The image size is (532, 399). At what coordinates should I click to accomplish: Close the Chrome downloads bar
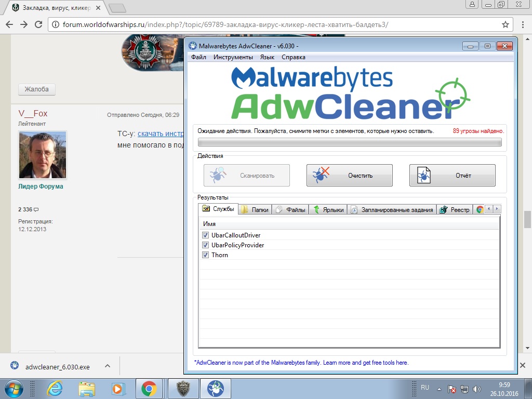point(523,365)
